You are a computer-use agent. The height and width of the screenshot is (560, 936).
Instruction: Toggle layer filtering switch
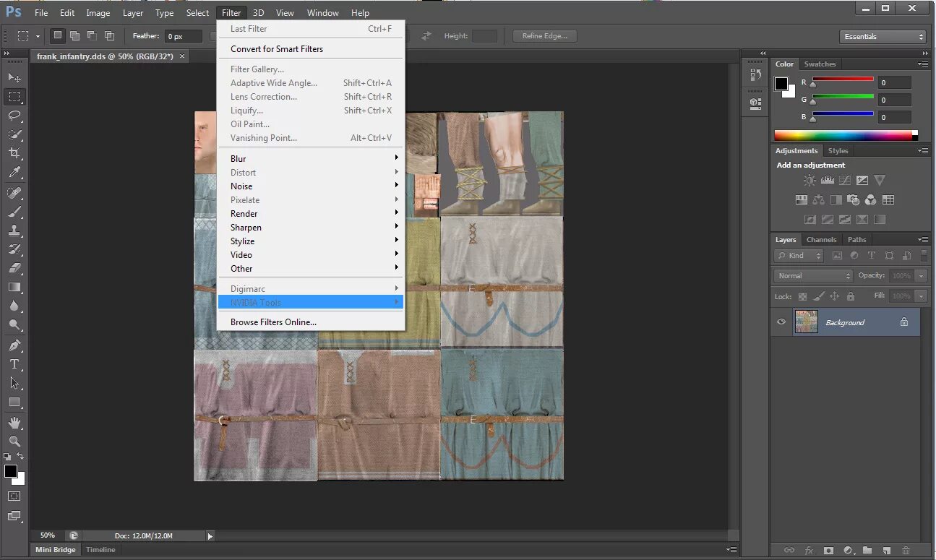pos(924,255)
